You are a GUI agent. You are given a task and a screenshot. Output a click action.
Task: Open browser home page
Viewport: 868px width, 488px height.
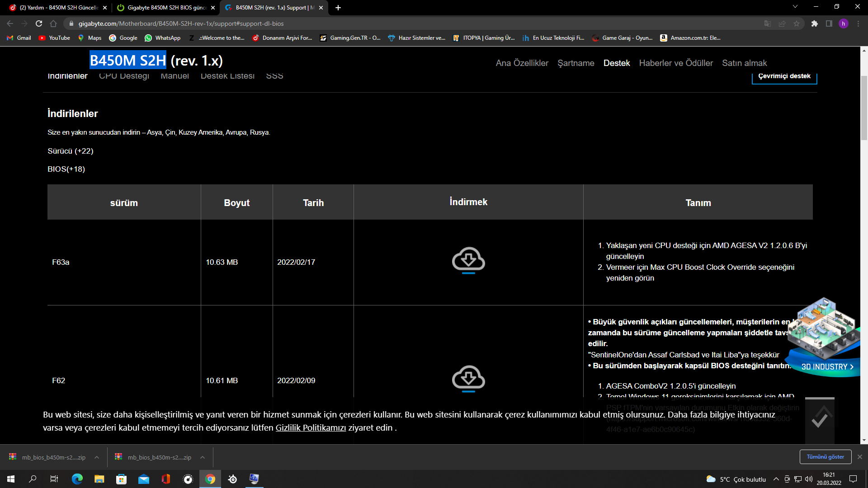pyautogui.click(x=53, y=23)
